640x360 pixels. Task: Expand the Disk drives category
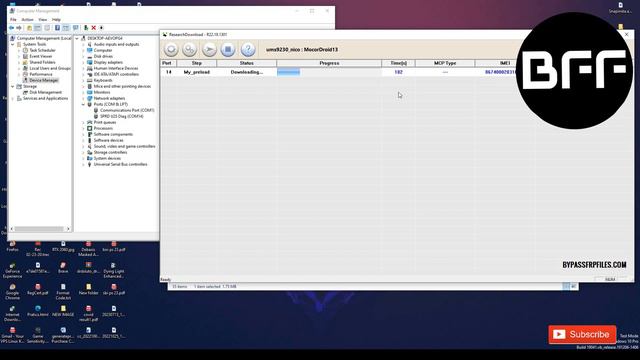pos(83,56)
